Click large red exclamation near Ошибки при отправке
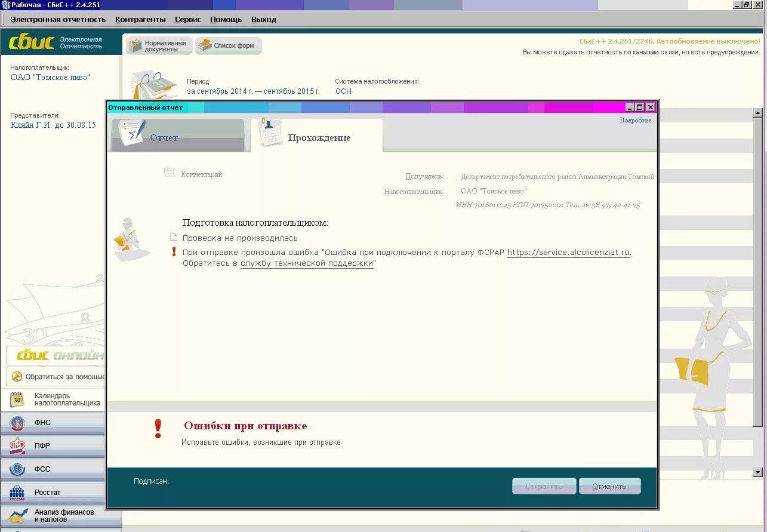The width and height of the screenshot is (767, 532). [158, 429]
